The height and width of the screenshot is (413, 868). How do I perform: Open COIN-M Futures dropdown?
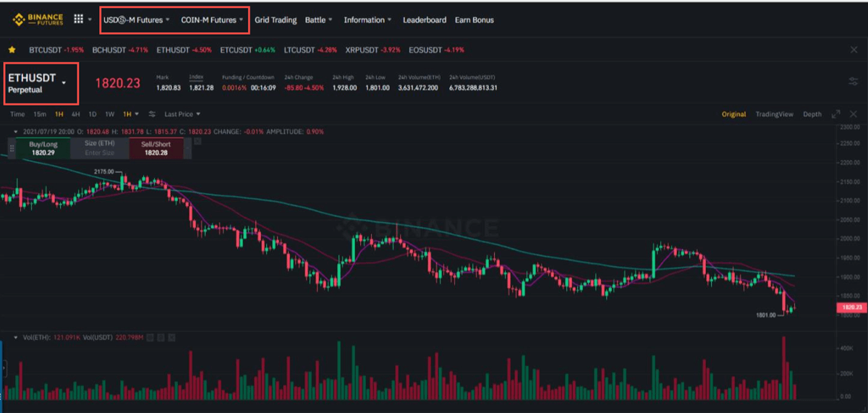pos(213,20)
